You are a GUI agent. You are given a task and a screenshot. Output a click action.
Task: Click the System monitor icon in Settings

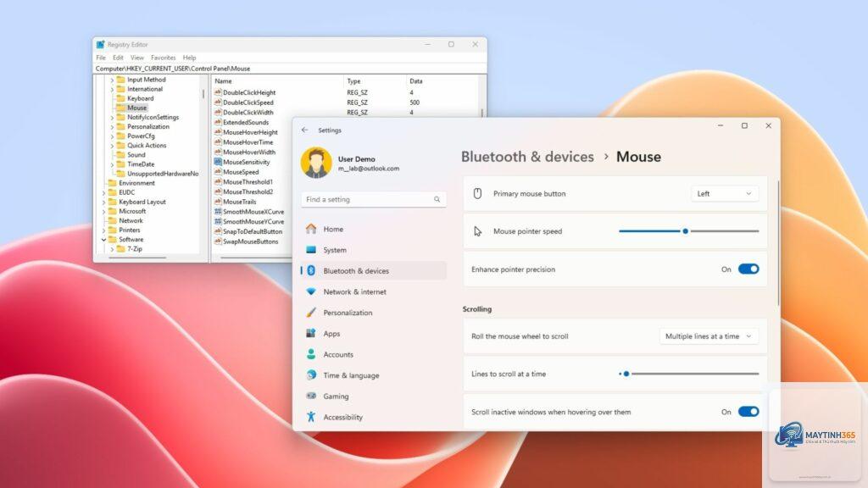click(x=311, y=250)
